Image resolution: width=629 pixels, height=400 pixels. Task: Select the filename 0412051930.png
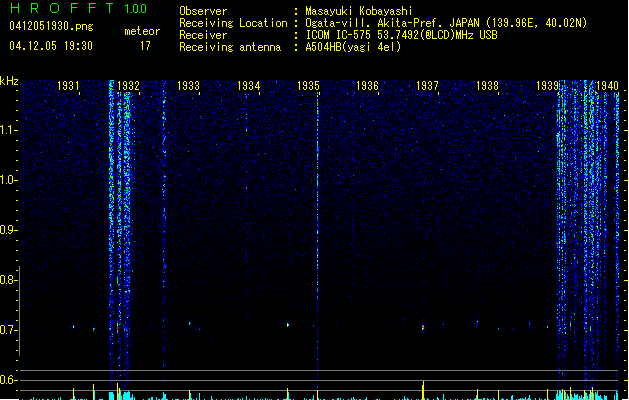[51, 26]
